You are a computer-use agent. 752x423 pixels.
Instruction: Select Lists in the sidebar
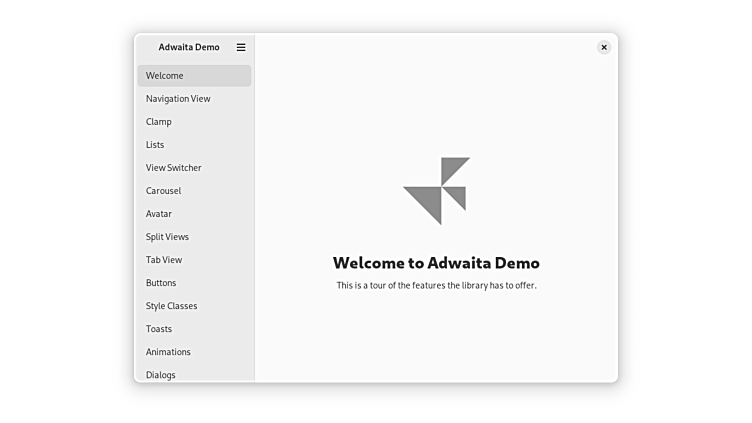194,145
